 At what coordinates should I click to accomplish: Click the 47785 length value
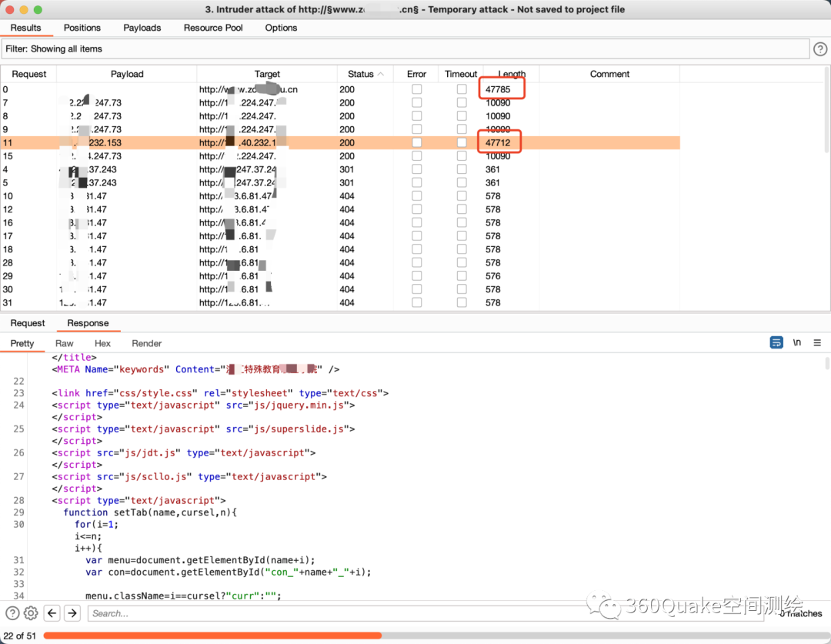[498, 89]
